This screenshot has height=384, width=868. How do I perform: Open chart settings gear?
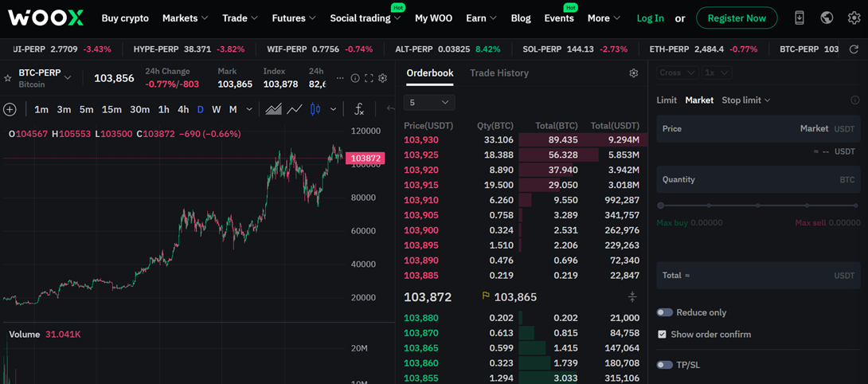[x=382, y=78]
